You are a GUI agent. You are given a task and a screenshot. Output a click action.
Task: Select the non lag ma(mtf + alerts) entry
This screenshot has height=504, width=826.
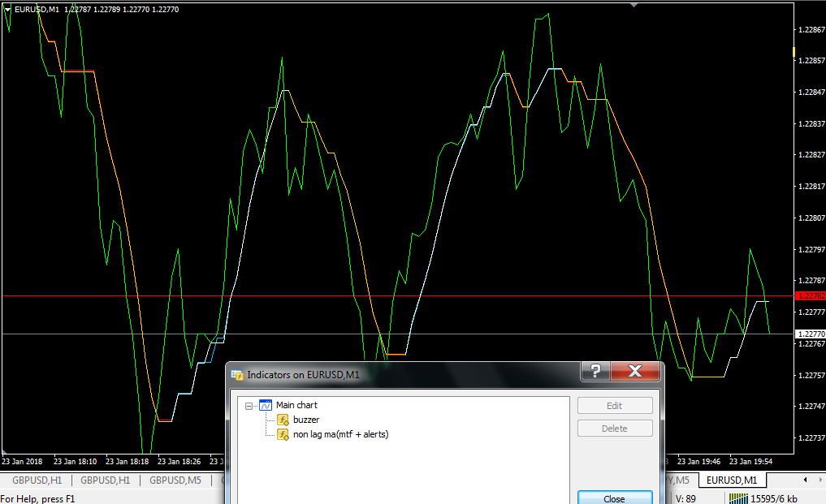click(341, 434)
